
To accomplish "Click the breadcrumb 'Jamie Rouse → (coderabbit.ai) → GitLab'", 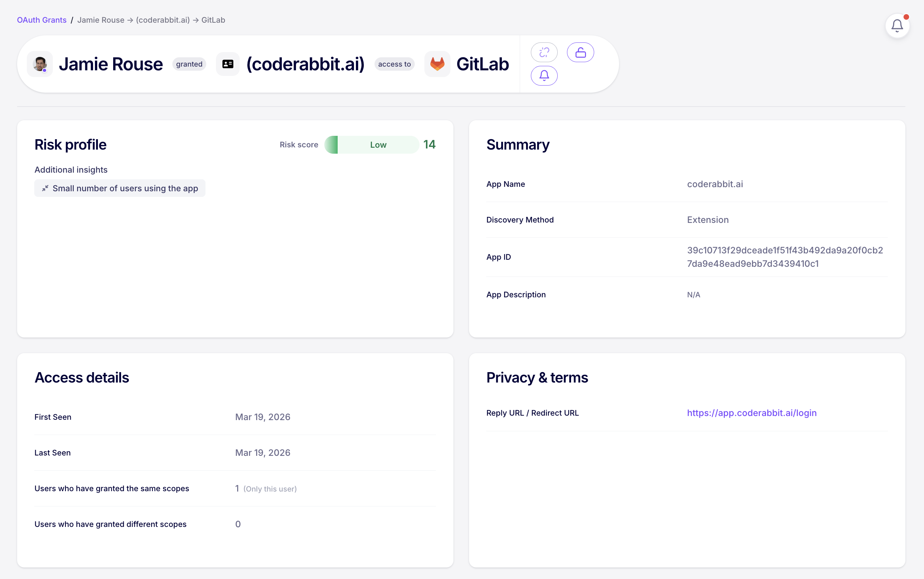I will click(x=151, y=20).
